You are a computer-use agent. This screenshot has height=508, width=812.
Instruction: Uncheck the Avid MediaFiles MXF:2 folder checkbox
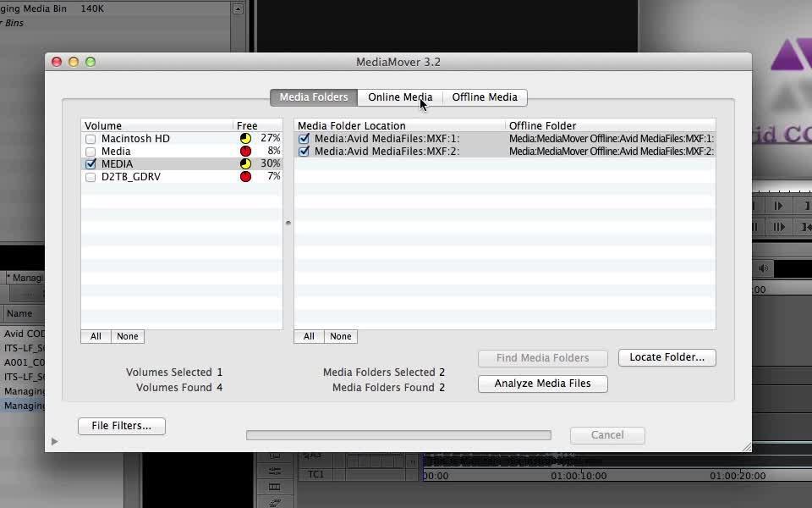tap(304, 152)
